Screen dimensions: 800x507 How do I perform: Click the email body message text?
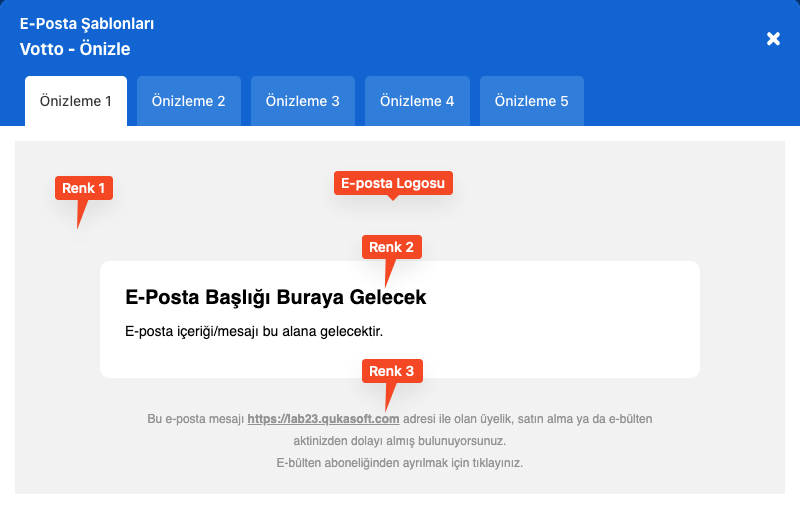coord(254,330)
